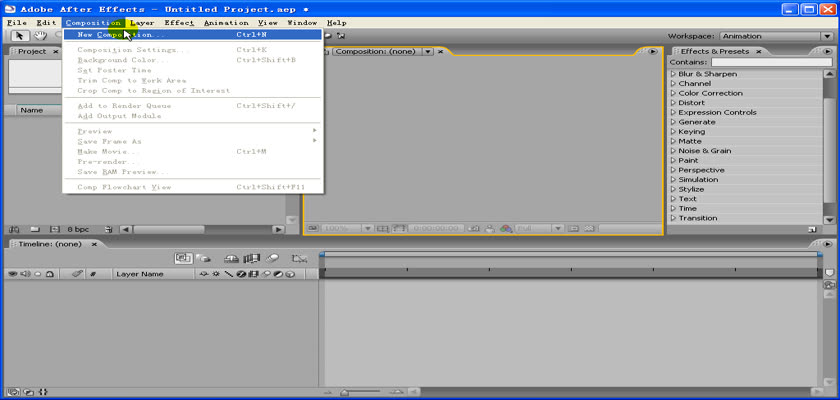Viewport: 840px width, 400px height.
Task: Expand the Color Correction effects category
Action: (x=673, y=93)
